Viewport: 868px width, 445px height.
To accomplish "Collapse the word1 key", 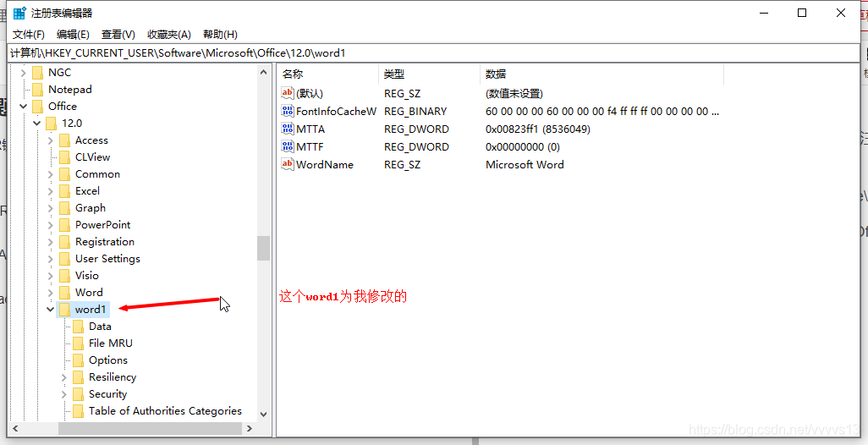I will point(51,310).
